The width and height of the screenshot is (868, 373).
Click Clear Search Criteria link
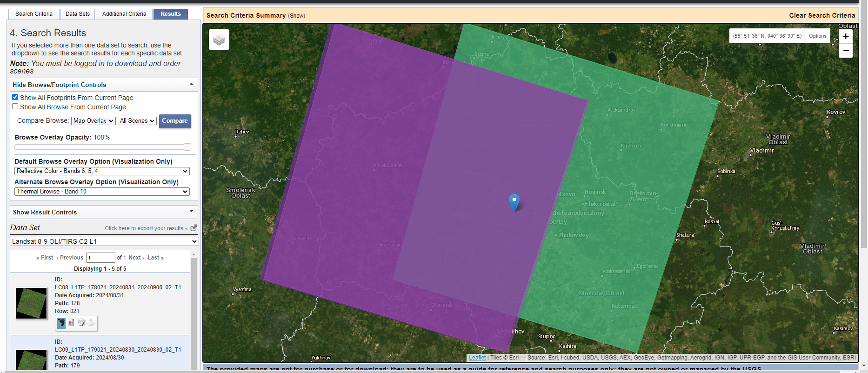822,15
